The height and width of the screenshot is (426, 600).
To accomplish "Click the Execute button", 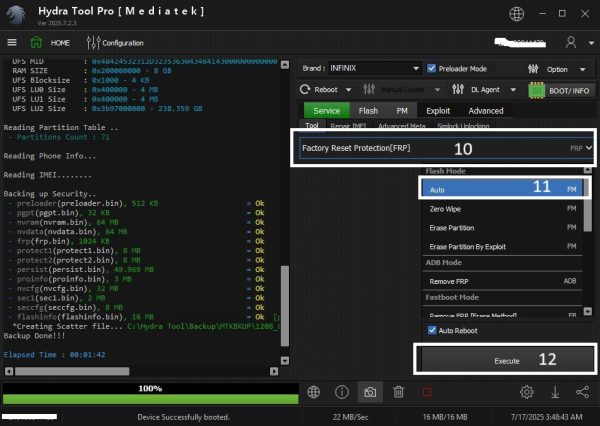I will 507,361.
